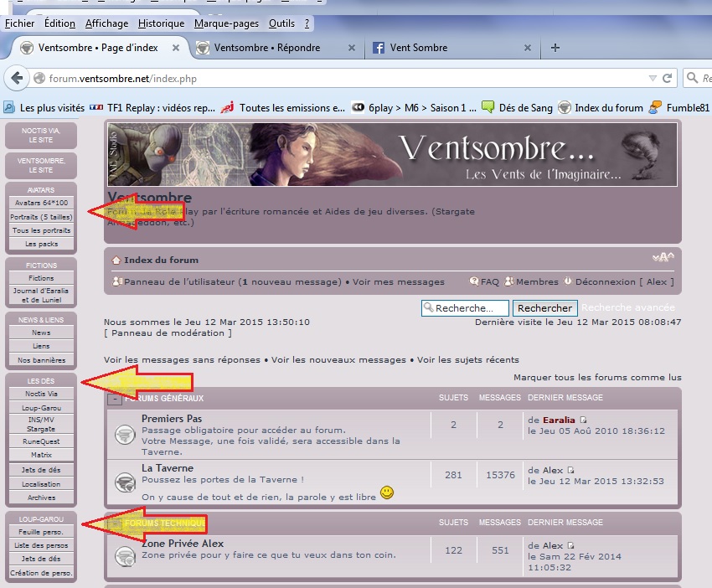Open the La Taverne forum
The height and width of the screenshot is (588, 712).
(x=168, y=468)
